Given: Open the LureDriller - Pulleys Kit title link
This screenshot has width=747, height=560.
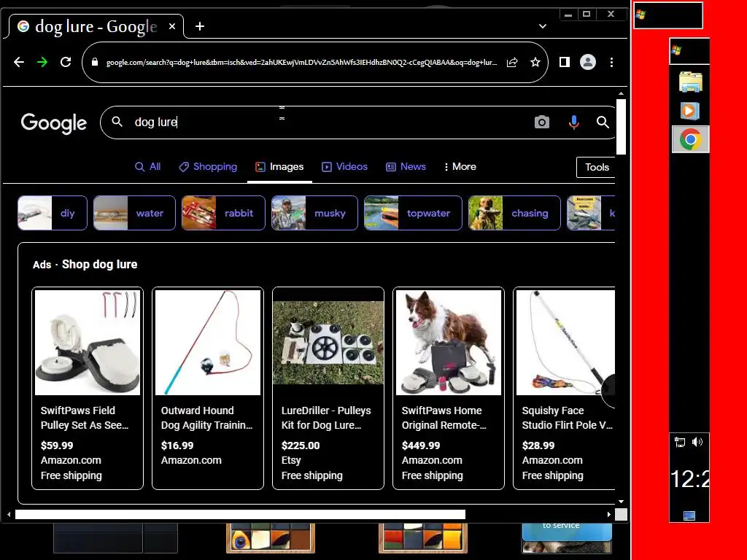Looking at the screenshot, I should pos(326,418).
